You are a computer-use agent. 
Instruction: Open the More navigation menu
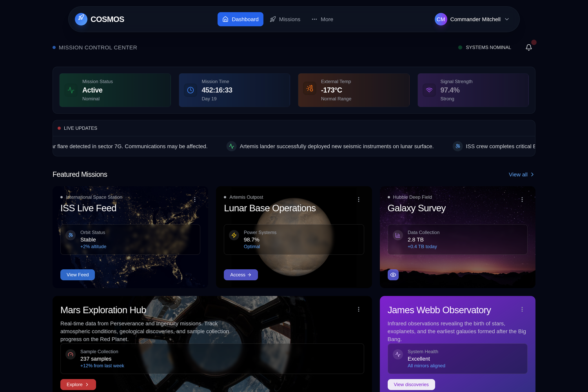(322, 19)
